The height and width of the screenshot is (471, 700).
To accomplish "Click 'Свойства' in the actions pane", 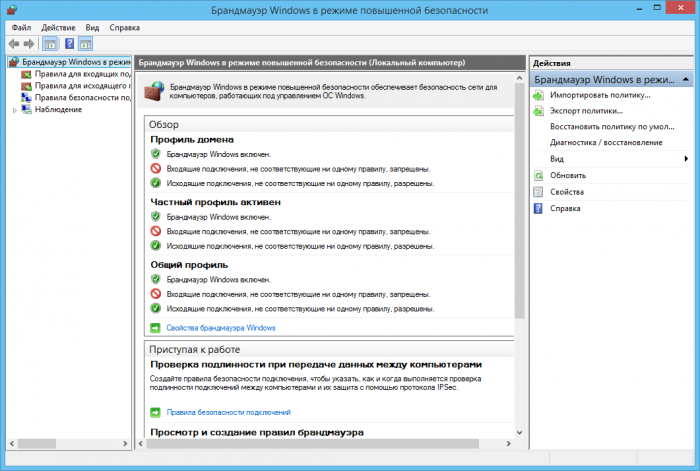I will 567,192.
